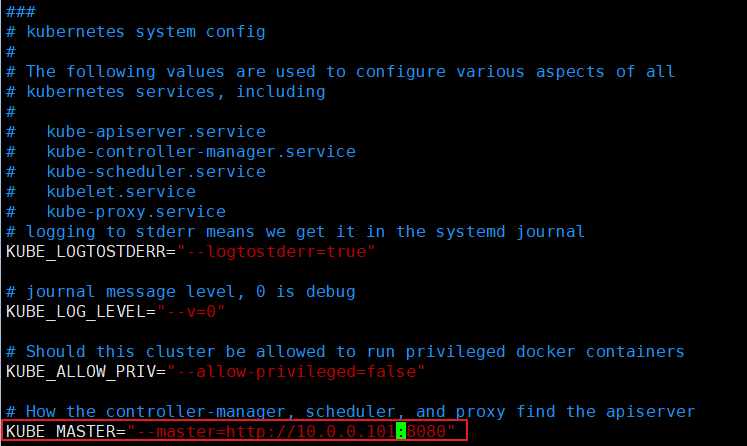Click the "logging to stderr" comment line

point(295,232)
